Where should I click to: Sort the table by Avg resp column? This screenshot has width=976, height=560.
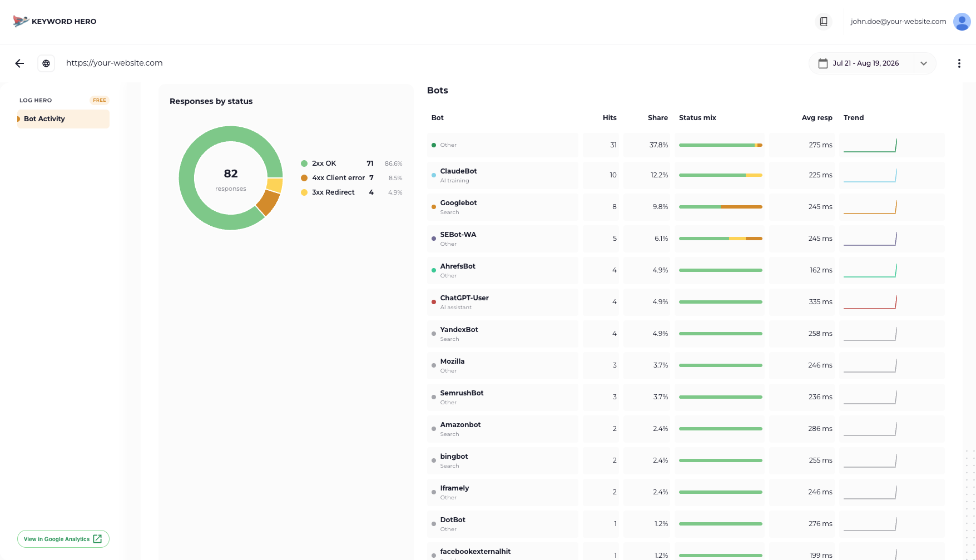(816, 118)
